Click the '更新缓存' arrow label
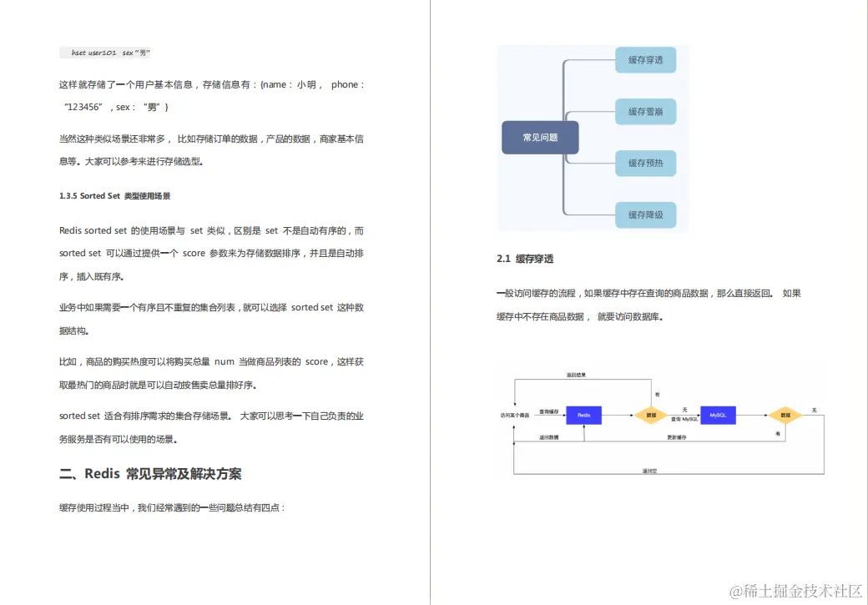Screen dimensions: 868x605 (x=677, y=437)
